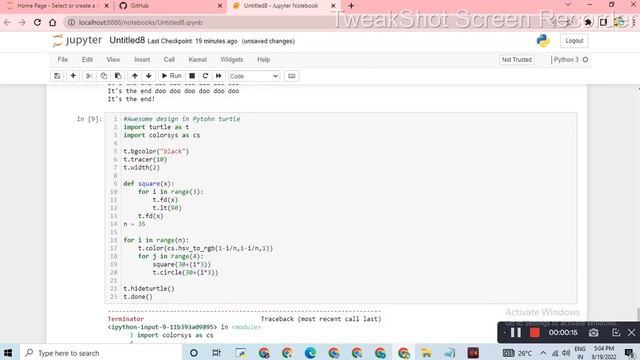Viewport: 640px width, 360px height.
Task: Click the Not Trusted button
Action: coord(517,60)
